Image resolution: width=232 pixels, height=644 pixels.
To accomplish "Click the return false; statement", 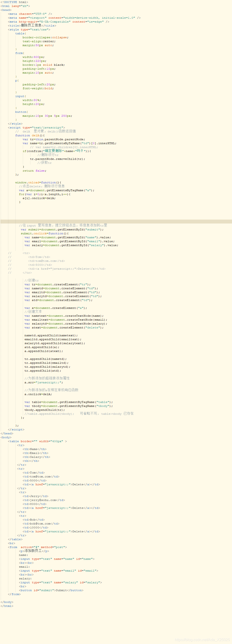I will (x=35, y=171).
